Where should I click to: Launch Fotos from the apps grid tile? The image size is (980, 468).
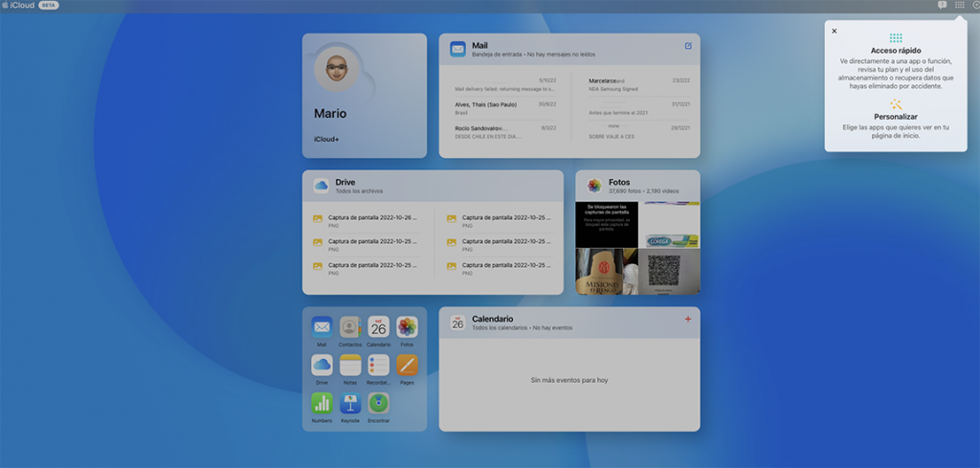407,326
